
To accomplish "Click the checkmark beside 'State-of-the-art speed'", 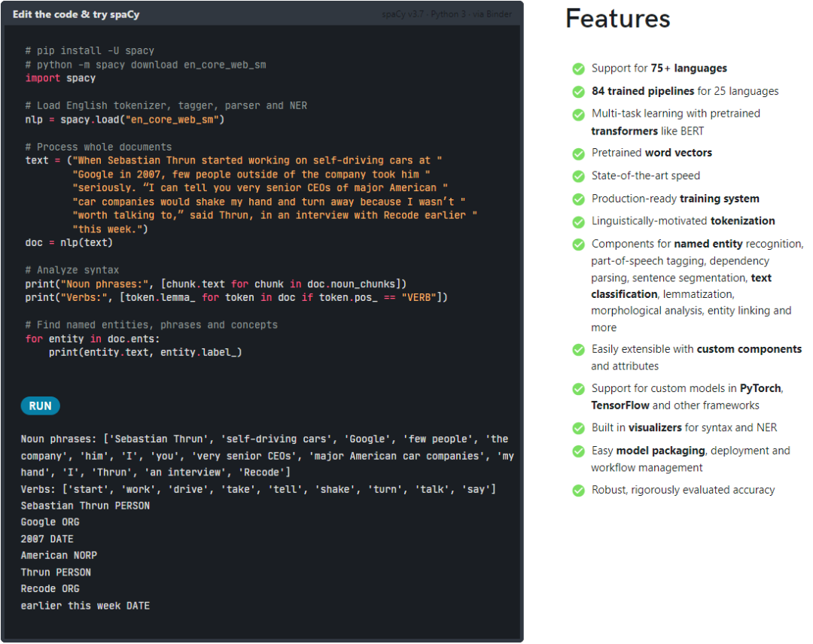I will [578, 176].
